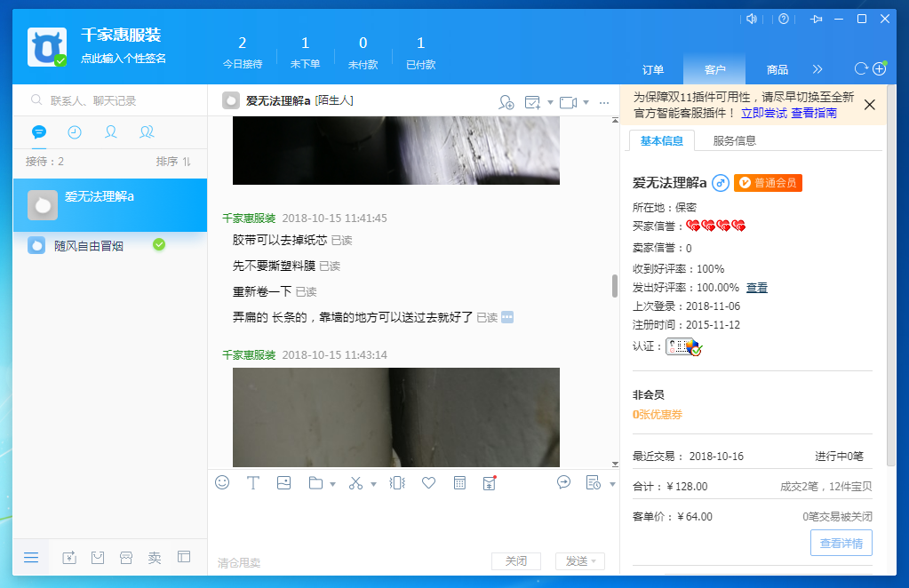Open the layout panel icon in bottom bar
909x588 pixels.
click(184, 557)
